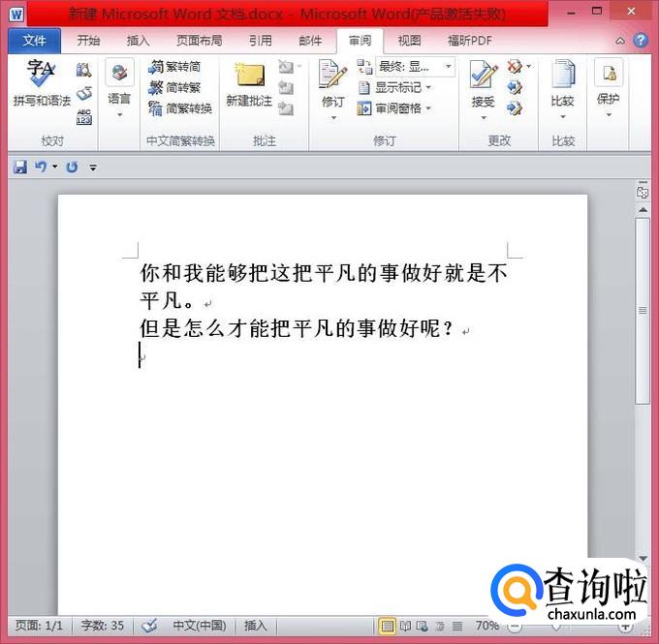Toggle the Reviewing Pane (审阅窗格)
The width and height of the screenshot is (659, 644).
point(393,108)
